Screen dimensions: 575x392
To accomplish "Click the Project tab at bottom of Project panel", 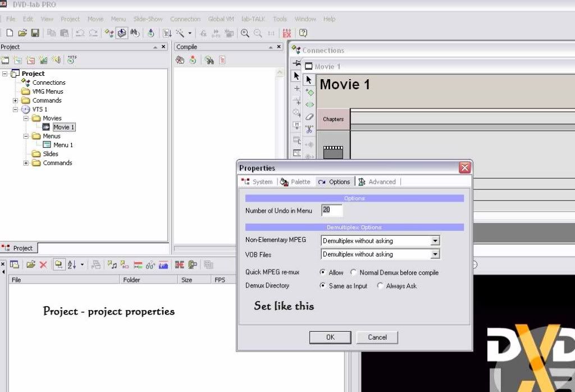I will pos(19,248).
